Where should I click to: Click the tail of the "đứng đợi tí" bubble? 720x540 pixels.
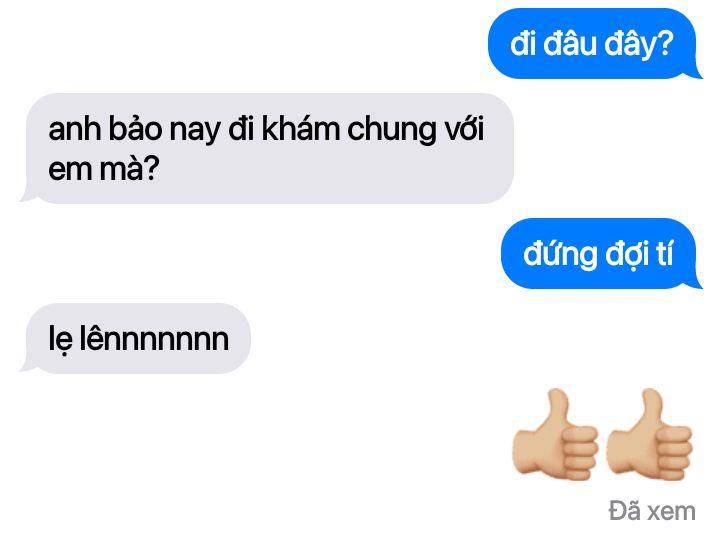click(x=696, y=282)
